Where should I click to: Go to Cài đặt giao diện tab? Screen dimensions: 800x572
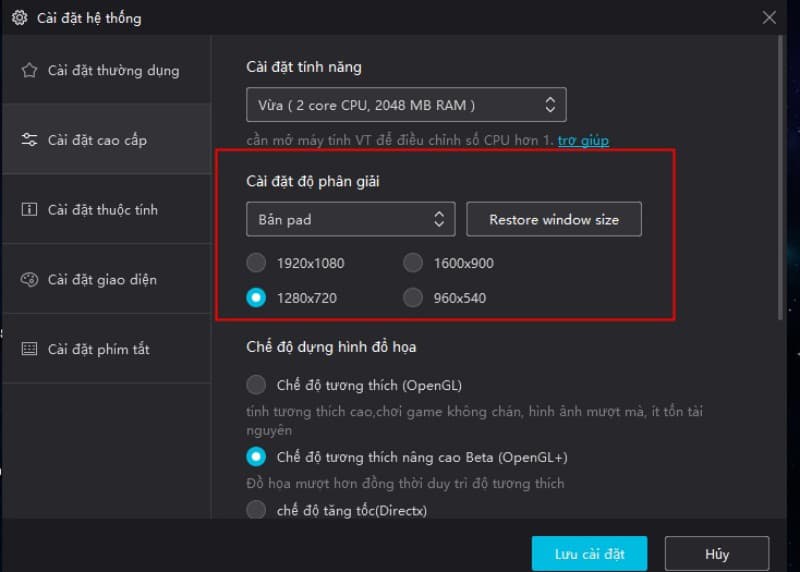point(107,279)
